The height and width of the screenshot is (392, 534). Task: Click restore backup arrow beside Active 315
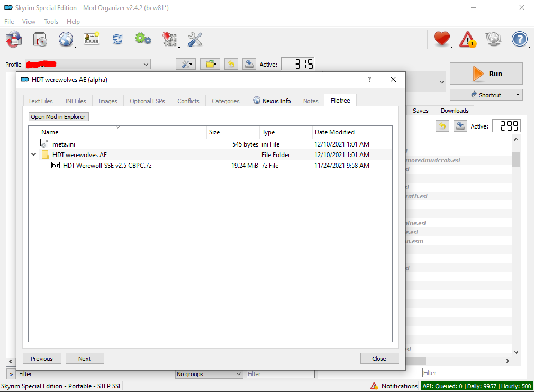tap(231, 64)
